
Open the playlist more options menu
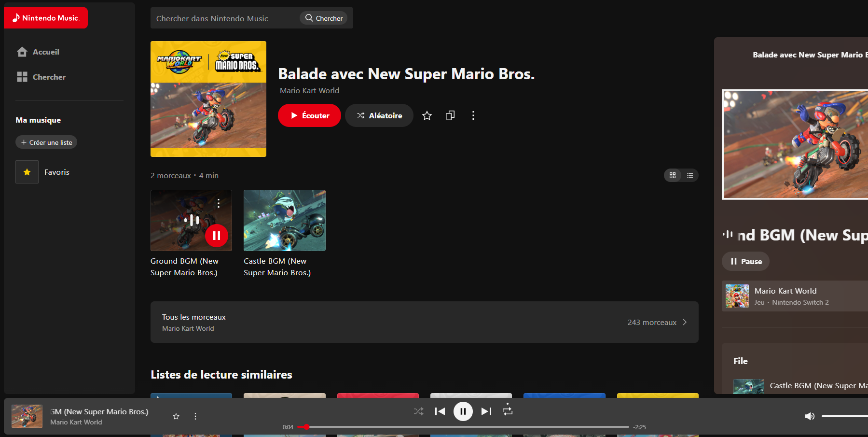473,115
